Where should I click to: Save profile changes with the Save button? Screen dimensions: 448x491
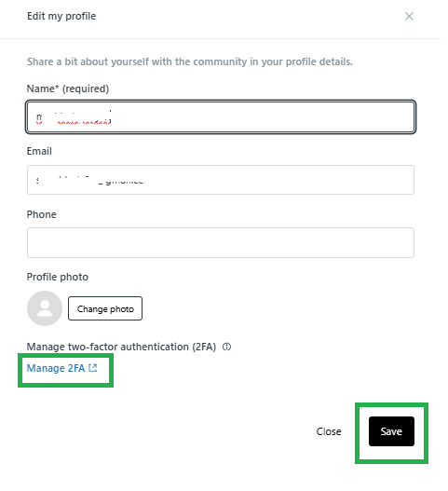pyautogui.click(x=391, y=431)
